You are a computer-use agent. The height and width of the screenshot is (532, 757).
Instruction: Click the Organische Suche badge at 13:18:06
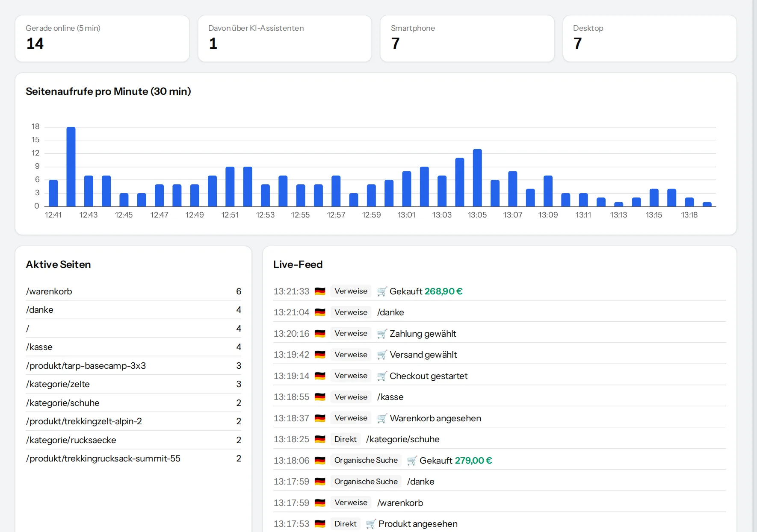tap(366, 460)
